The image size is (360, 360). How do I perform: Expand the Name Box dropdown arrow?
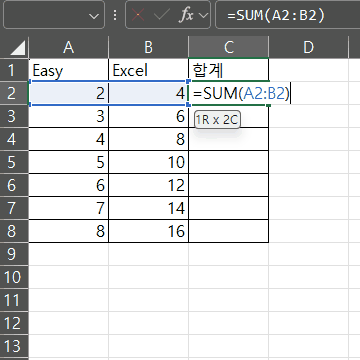pos(95,16)
